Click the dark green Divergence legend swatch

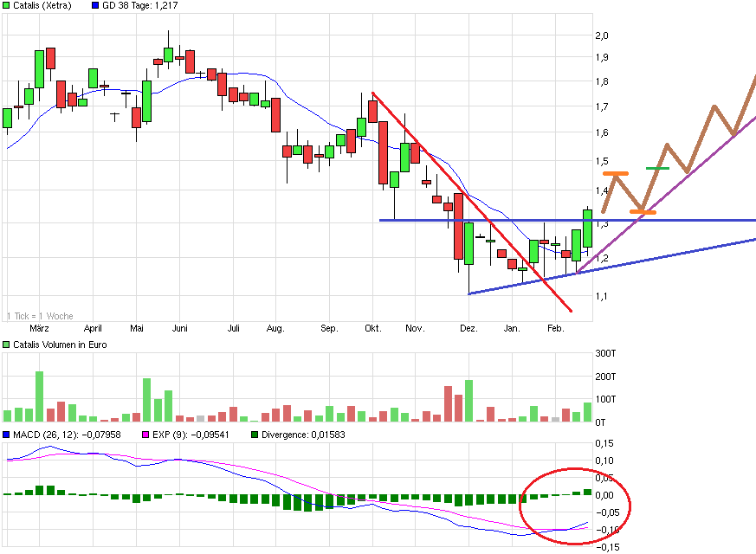pyautogui.click(x=254, y=435)
